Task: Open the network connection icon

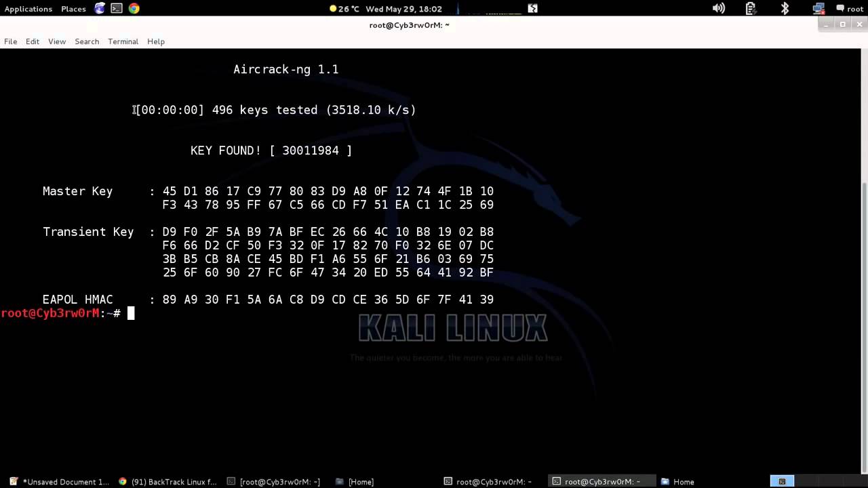Action: point(817,9)
